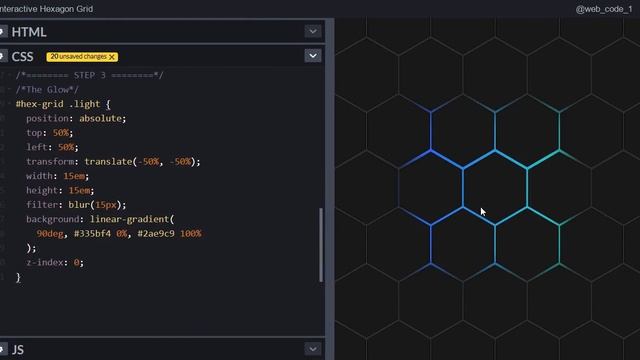Image resolution: width=640 pixels, height=360 pixels.
Task: Open the HTML panel dropdown chevron
Action: [313, 31]
